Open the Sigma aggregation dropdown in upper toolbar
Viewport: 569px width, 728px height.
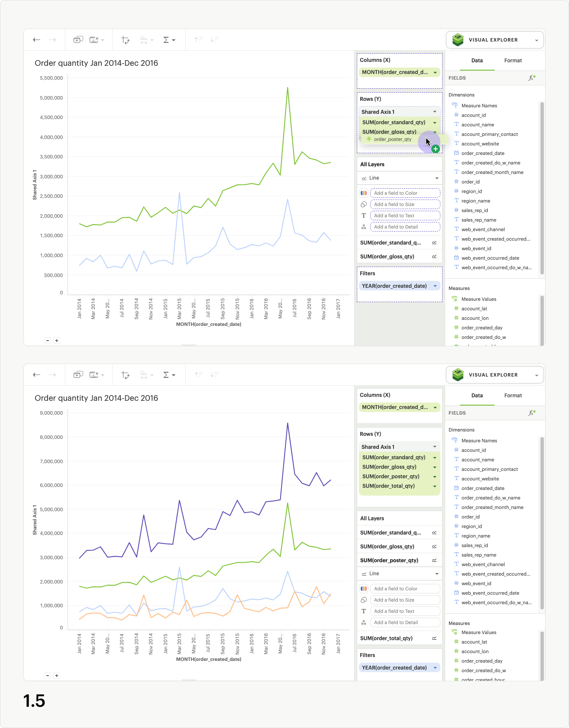coord(169,40)
